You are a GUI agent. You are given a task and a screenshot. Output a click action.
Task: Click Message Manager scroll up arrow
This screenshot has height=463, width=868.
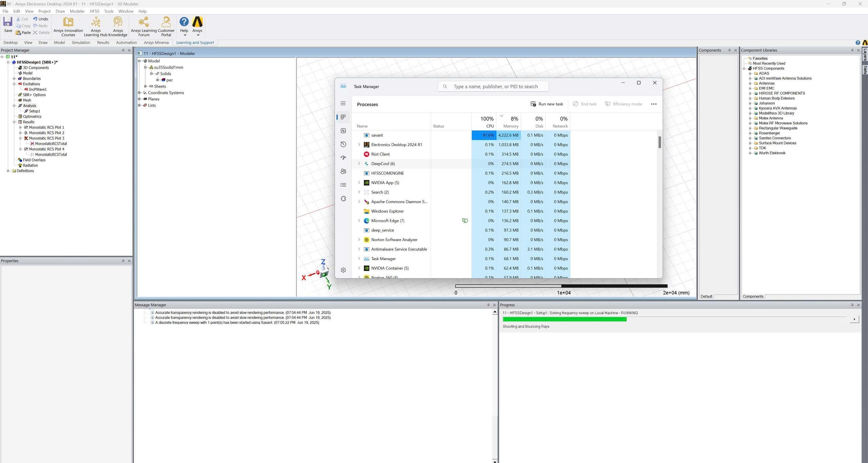point(495,312)
